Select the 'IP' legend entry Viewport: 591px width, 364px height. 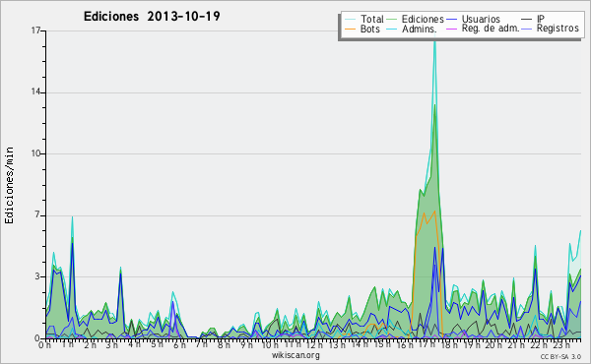click(x=541, y=19)
